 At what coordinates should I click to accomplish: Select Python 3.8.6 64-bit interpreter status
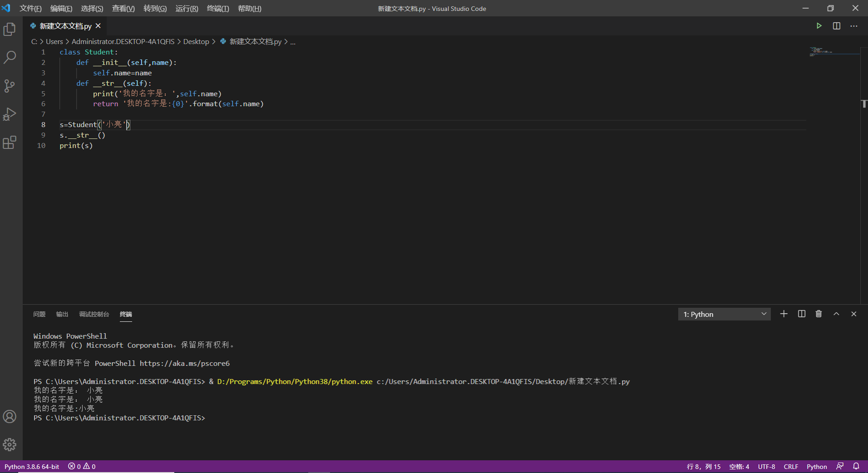click(32, 467)
